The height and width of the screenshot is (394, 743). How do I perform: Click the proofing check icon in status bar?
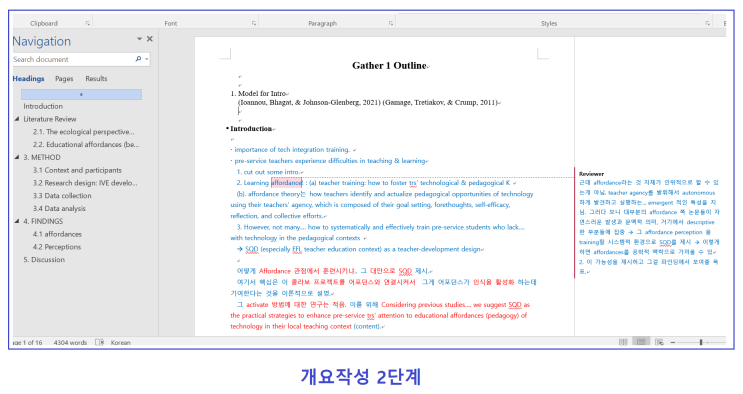(99, 342)
